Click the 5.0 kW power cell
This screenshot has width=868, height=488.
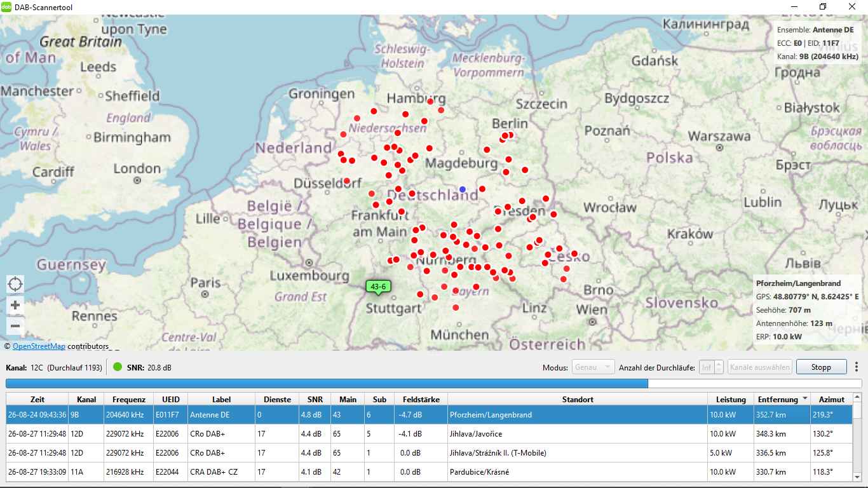731,453
